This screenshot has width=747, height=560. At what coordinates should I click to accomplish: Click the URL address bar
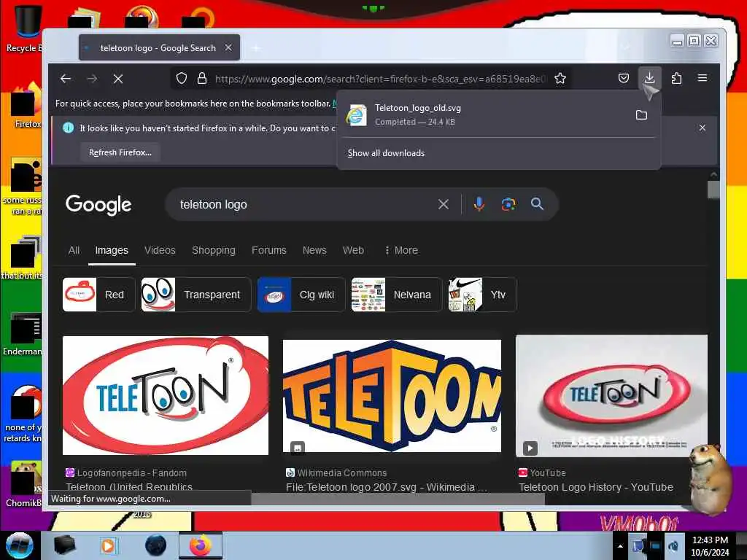click(381, 79)
